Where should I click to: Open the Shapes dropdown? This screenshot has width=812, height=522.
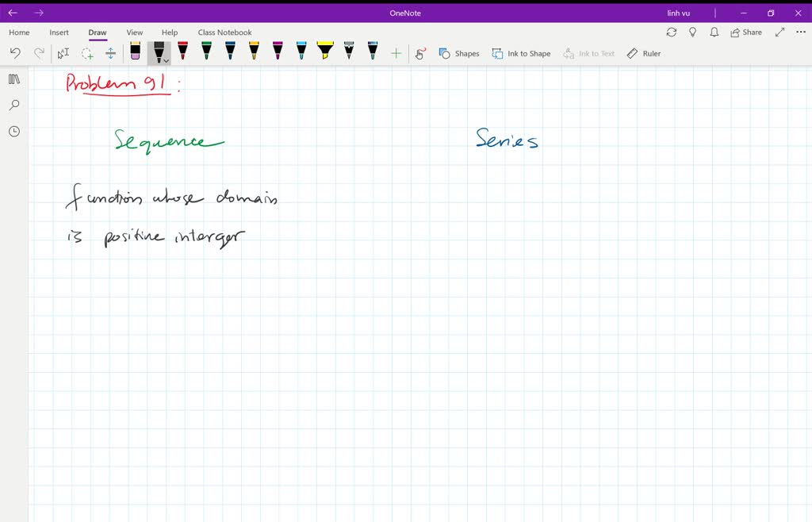459,53
